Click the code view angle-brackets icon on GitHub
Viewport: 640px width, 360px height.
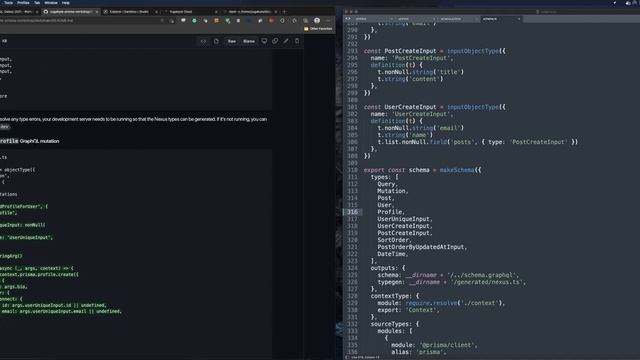[203, 41]
